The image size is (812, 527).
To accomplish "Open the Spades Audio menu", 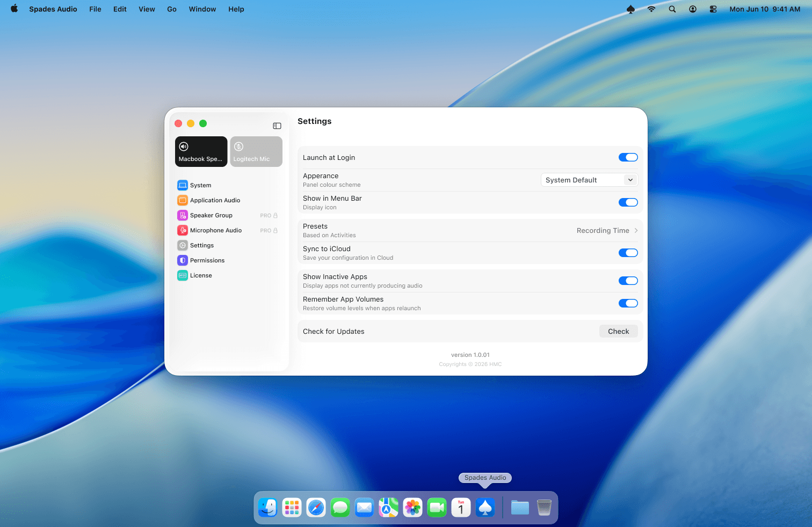I will point(53,9).
